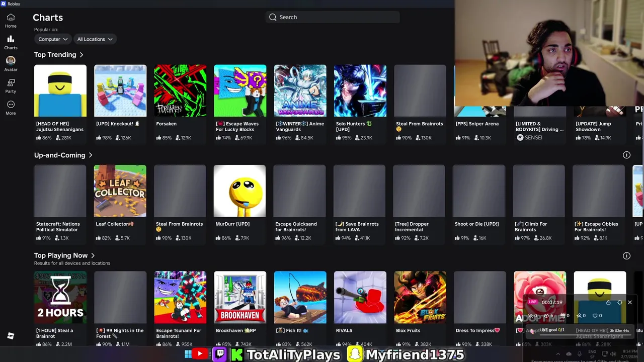Open the Home sidebar icon
The width and height of the screenshot is (644, 362).
point(11,17)
